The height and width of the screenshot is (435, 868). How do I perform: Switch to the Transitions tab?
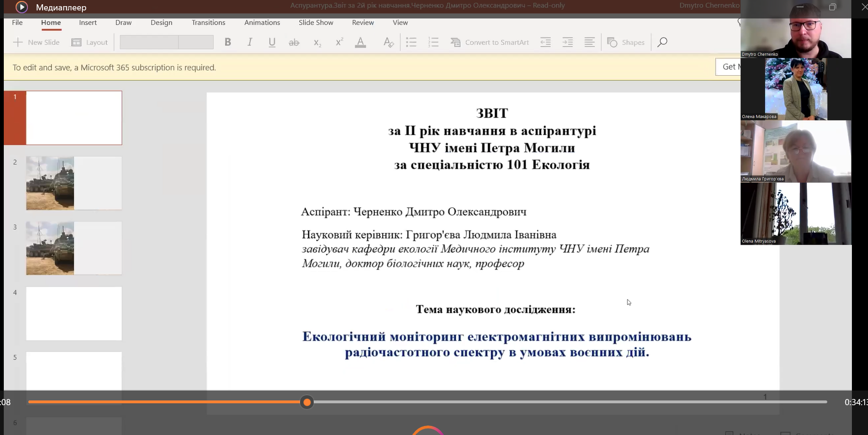[208, 22]
